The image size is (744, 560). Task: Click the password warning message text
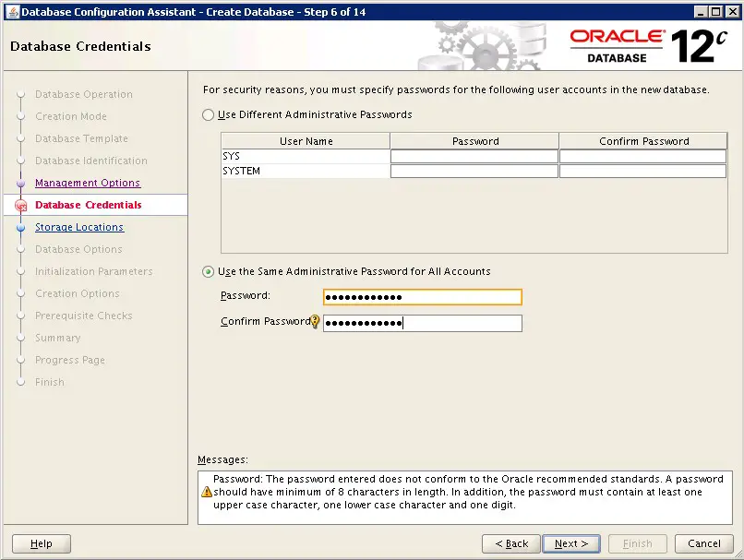tap(468, 492)
